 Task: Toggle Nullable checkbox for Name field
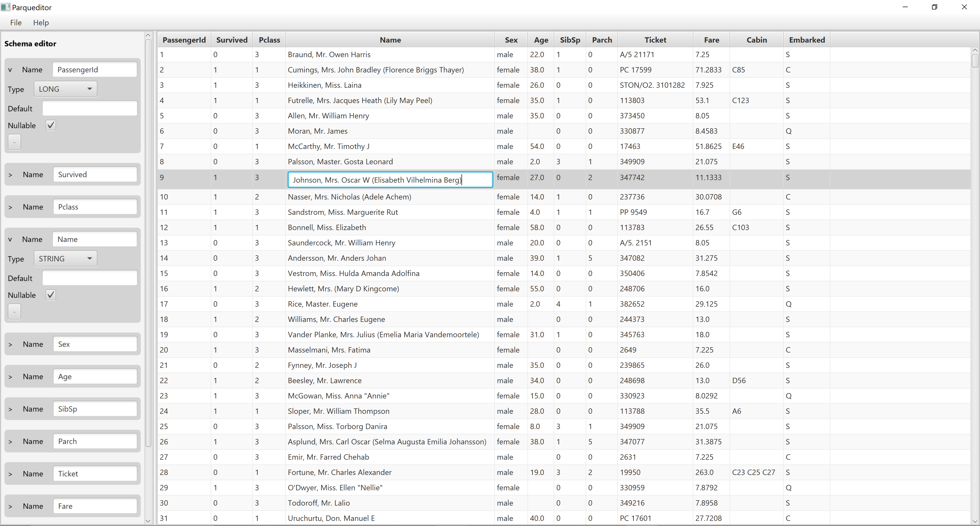51,295
